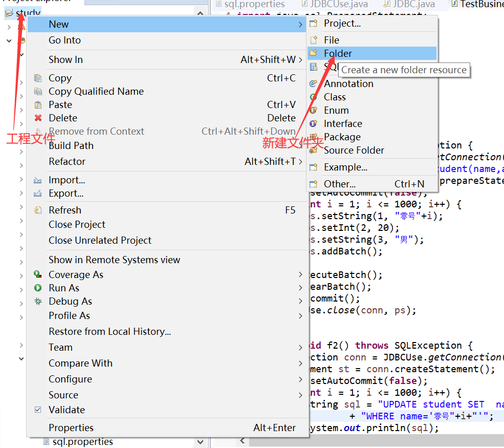This screenshot has width=504, height=448.
Task: Click the Project... wizard icon
Action: [x=313, y=23]
